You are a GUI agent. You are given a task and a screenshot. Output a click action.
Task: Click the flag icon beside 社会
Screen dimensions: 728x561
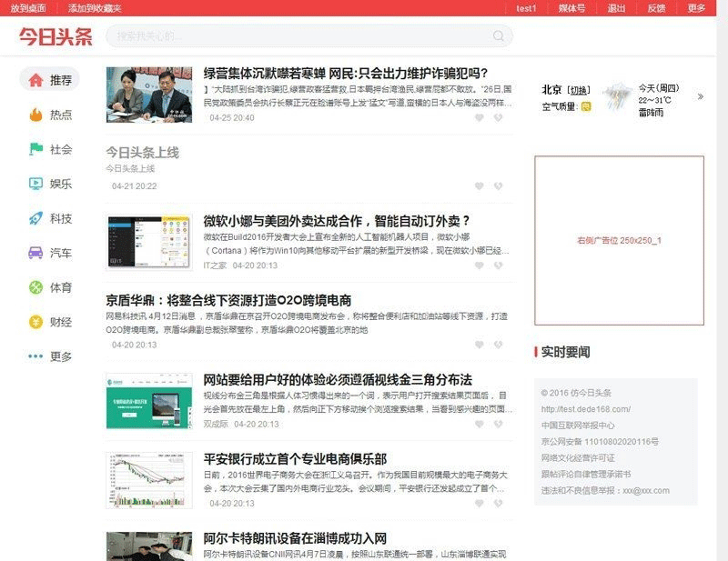tap(35, 149)
